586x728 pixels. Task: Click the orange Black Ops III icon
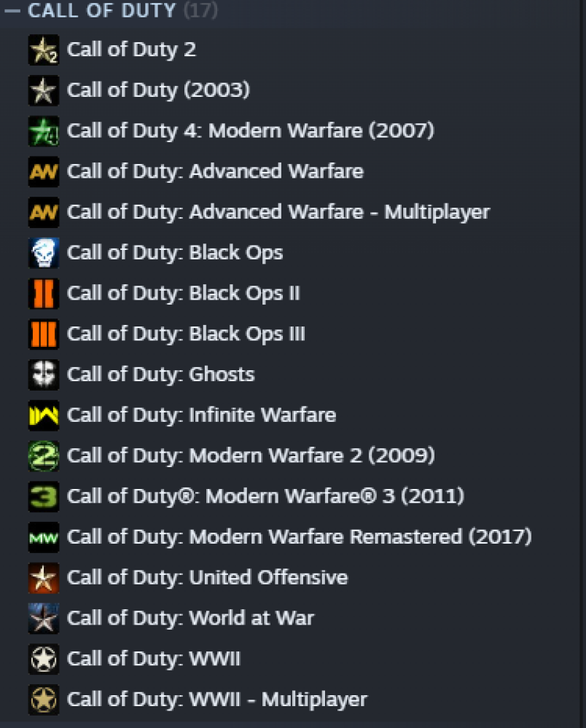[x=44, y=334]
